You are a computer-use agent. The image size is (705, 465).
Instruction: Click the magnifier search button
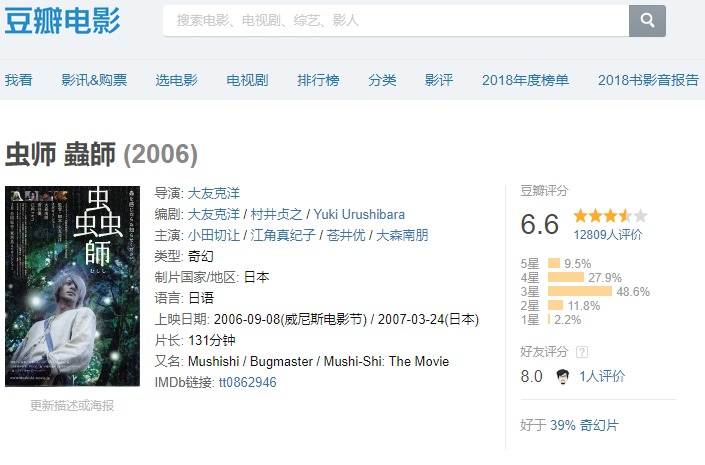click(x=647, y=21)
